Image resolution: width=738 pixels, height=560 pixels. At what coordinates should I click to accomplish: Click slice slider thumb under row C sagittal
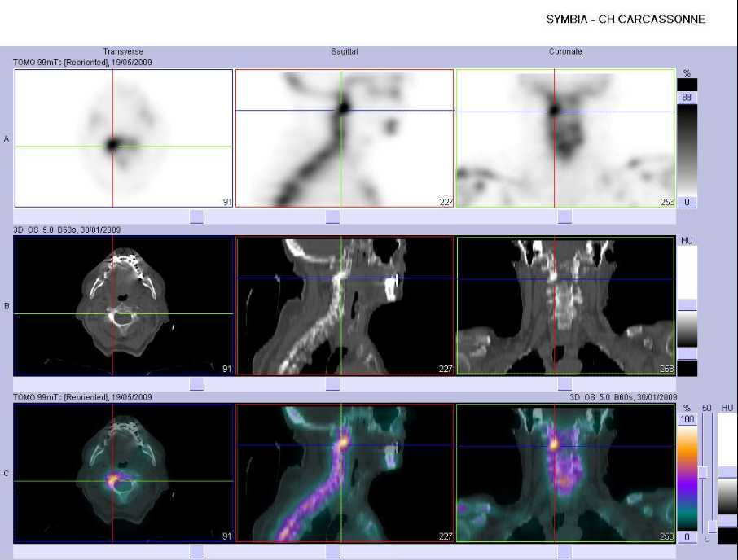[332, 552]
